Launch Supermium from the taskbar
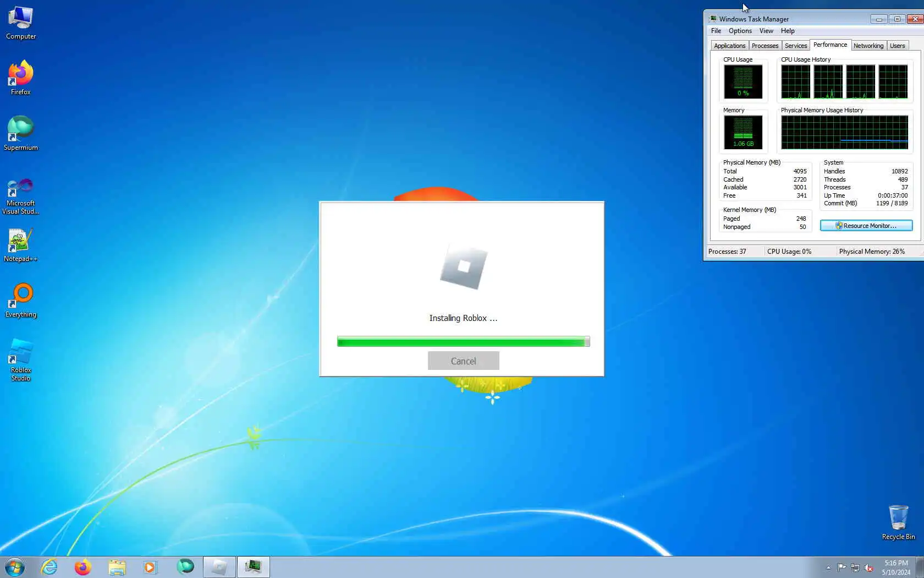 185,567
